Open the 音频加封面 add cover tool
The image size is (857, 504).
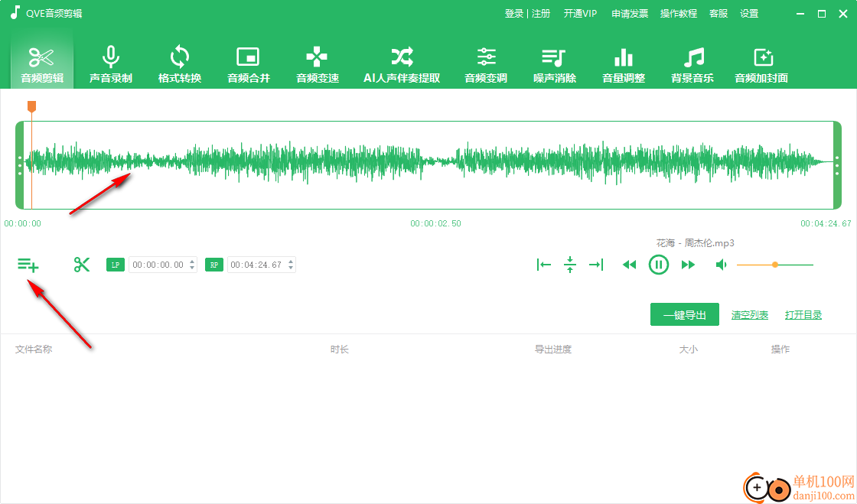point(761,64)
